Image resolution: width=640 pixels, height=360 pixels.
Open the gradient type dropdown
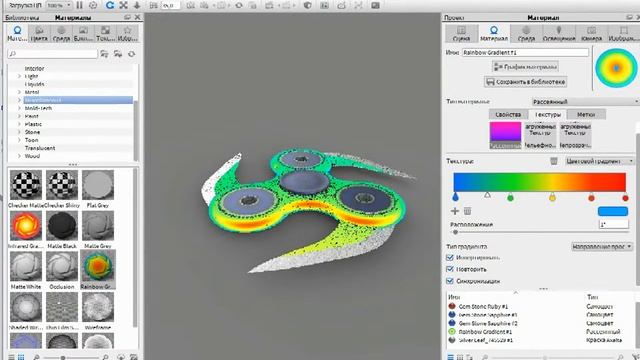[602, 247]
